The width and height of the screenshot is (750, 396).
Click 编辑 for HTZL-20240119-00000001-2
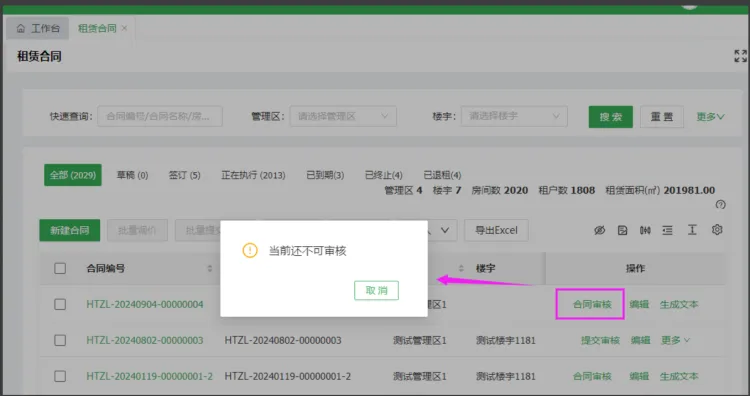pos(639,376)
